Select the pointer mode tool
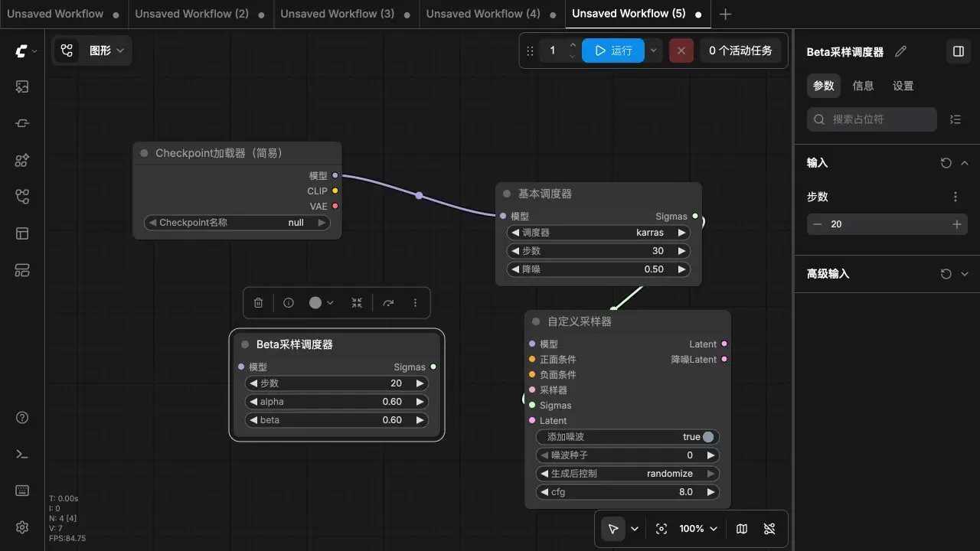The height and width of the screenshot is (551, 980). 613,529
